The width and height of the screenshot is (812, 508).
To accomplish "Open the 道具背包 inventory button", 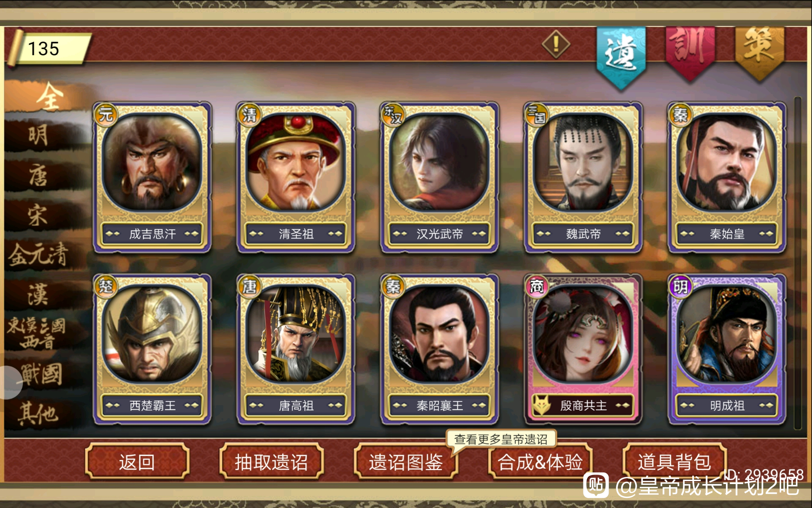I will [674, 462].
